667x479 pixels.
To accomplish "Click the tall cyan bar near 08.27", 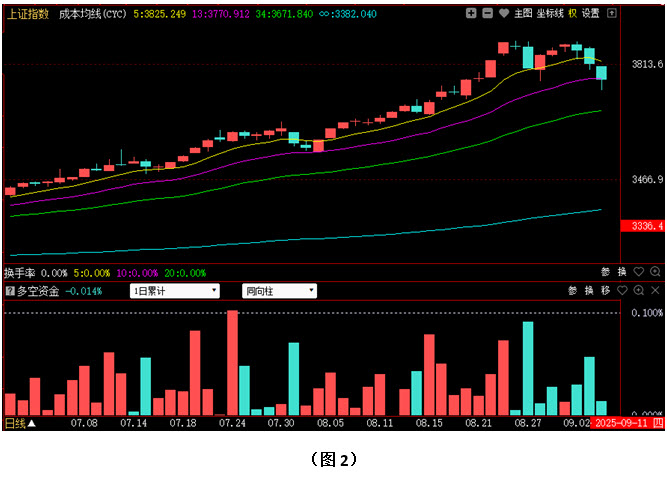I will tap(528, 368).
